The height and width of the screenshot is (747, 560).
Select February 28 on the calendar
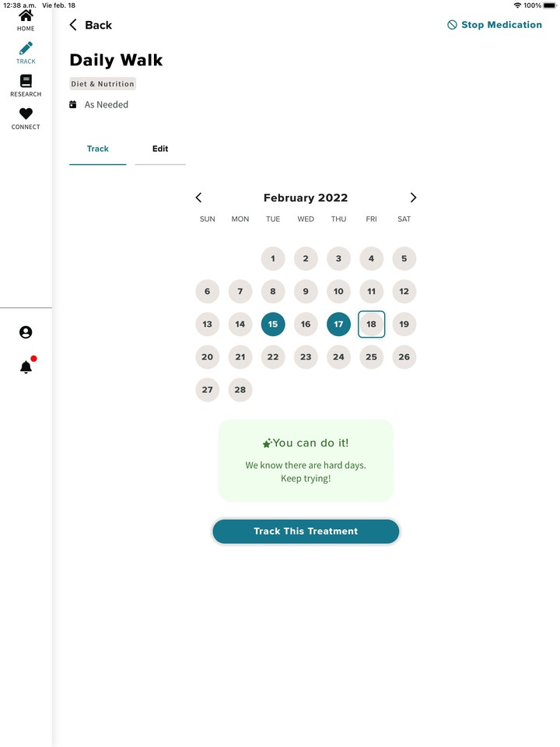pyautogui.click(x=240, y=390)
